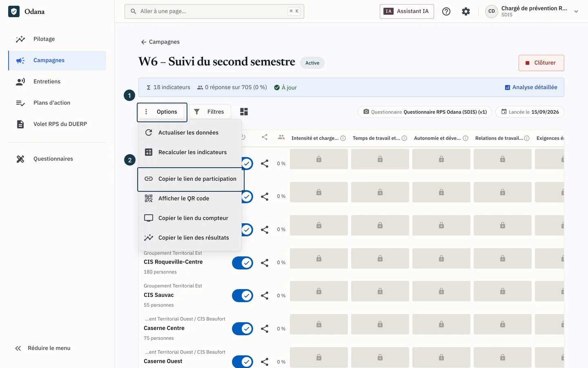Go back to Campagnes via arrow link

click(160, 42)
